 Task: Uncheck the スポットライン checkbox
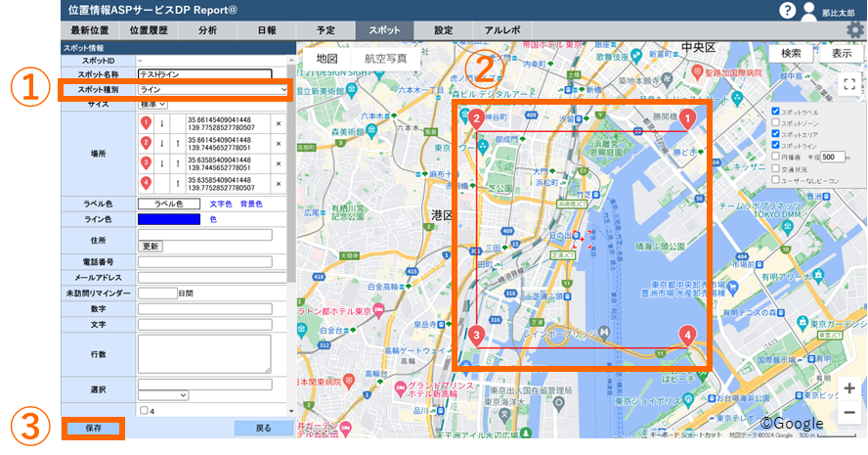click(x=775, y=145)
